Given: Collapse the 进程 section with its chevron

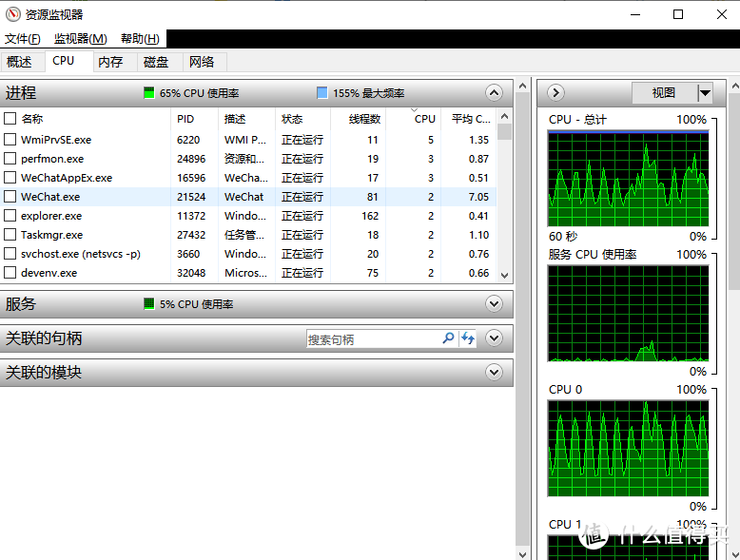Looking at the screenshot, I should [494, 93].
